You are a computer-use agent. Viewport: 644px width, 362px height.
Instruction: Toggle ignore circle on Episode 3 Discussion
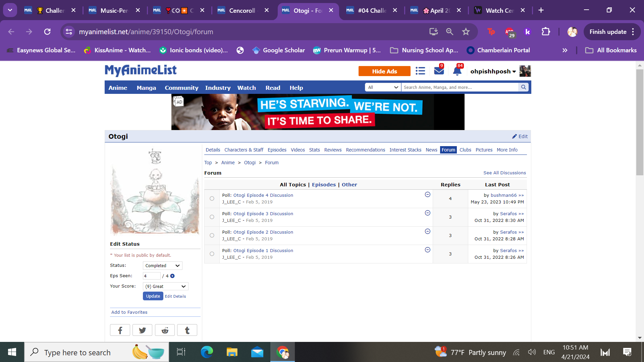(427, 213)
